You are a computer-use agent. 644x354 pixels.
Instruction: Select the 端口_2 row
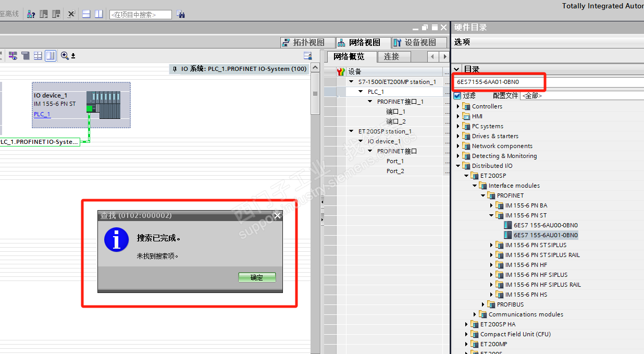click(395, 121)
